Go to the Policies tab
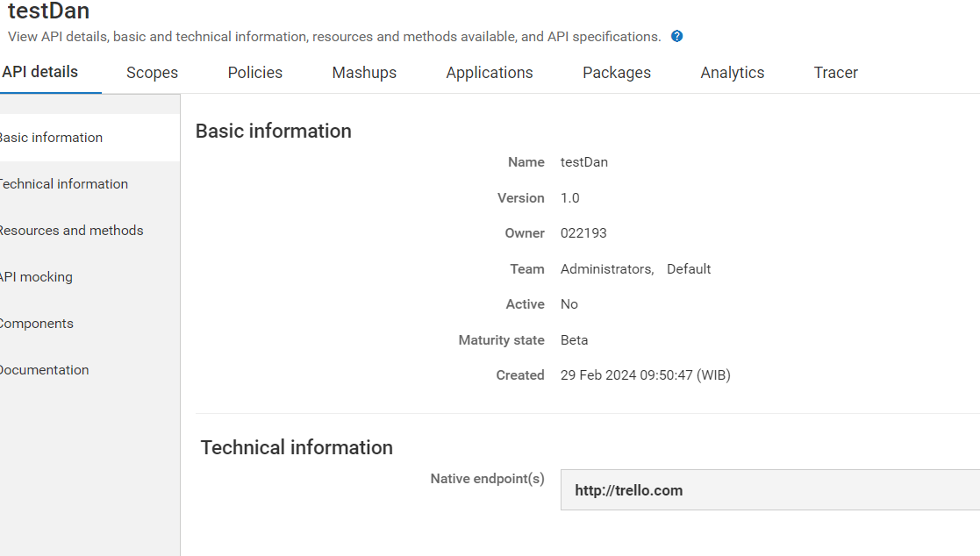 point(255,73)
